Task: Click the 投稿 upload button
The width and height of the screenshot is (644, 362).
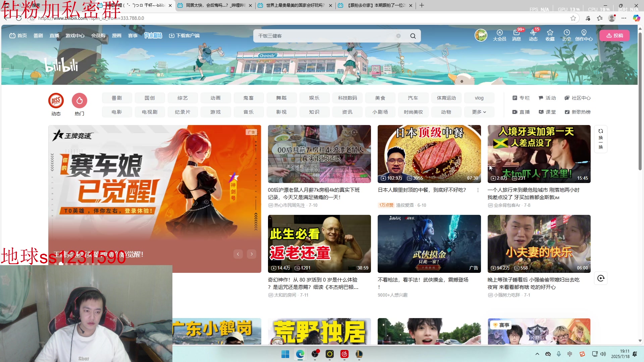Action: coord(614,36)
